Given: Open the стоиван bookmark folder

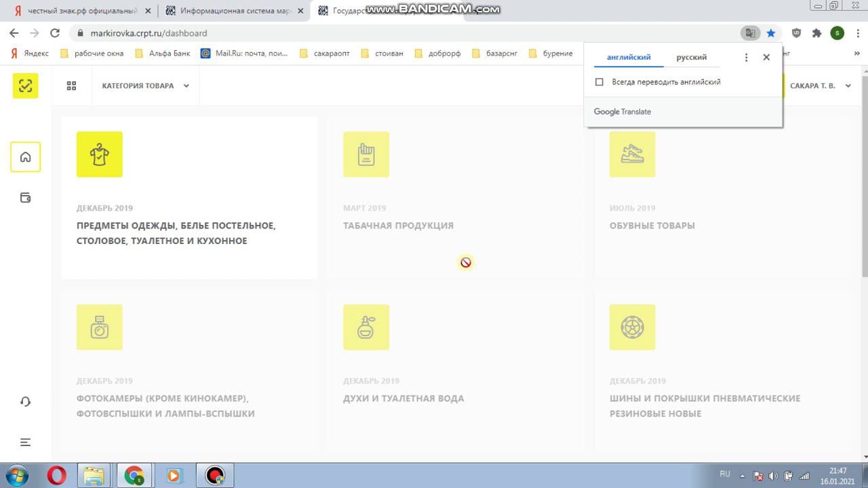Looking at the screenshot, I should (382, 54).
